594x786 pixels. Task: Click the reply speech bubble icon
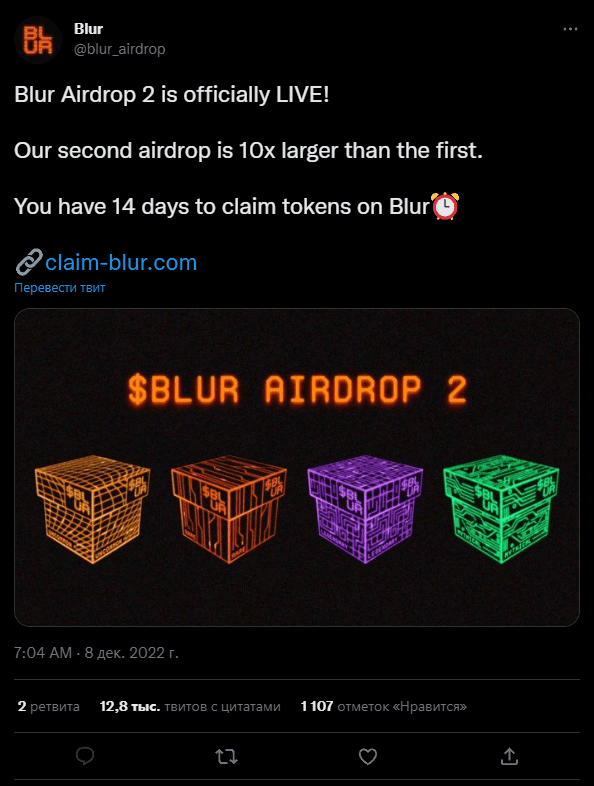[x=85, y=756]
